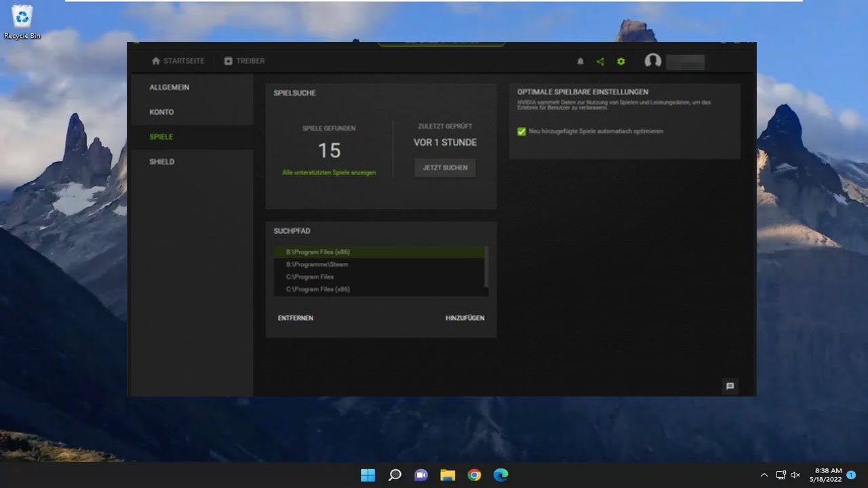Select the B:\Program Files (x86) path
Screen dimensions: 868x488
(379, 252)
